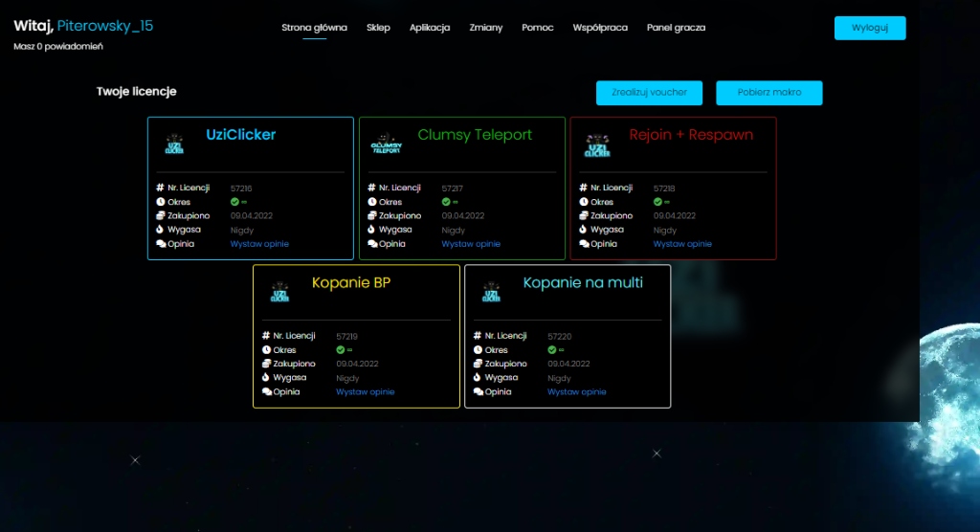The image size is (980, 532).
Task: Click license number 57219
Action: 346,337
